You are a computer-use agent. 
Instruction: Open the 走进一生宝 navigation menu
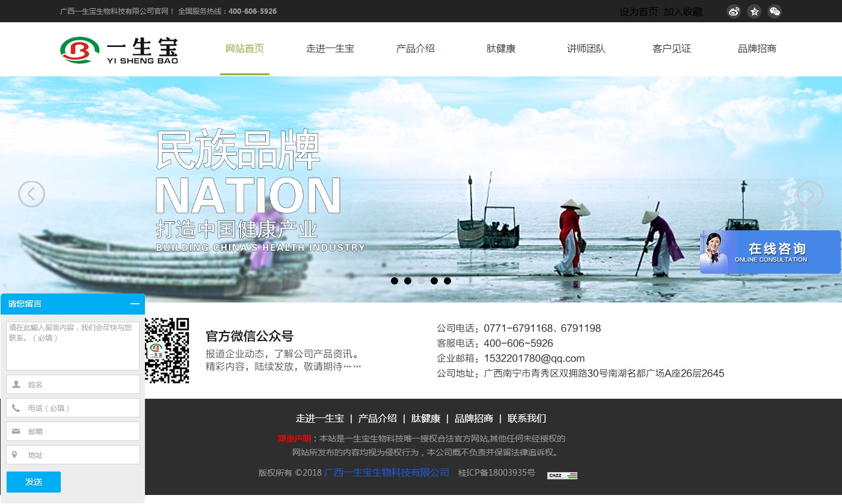coord(330,49)
